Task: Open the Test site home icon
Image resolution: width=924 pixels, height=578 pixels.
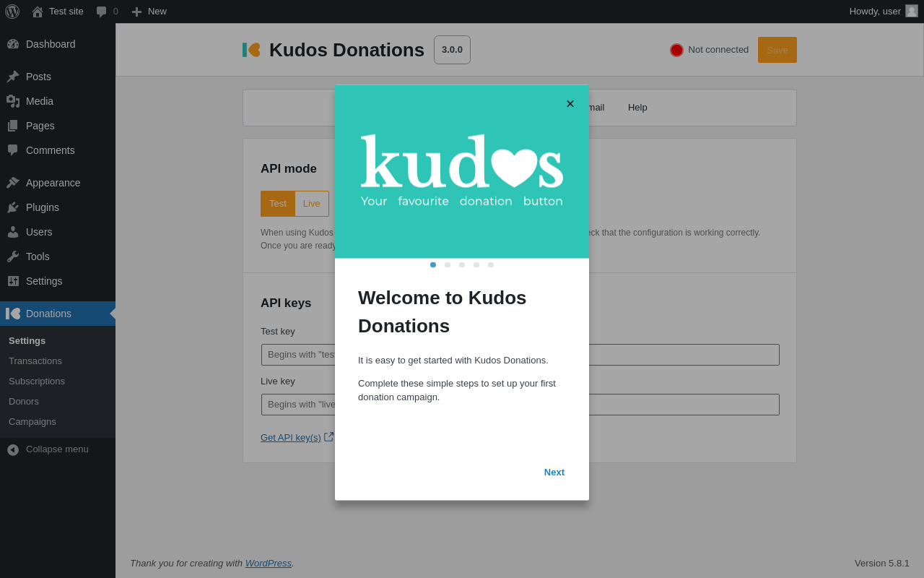Action: click(38, 12)
